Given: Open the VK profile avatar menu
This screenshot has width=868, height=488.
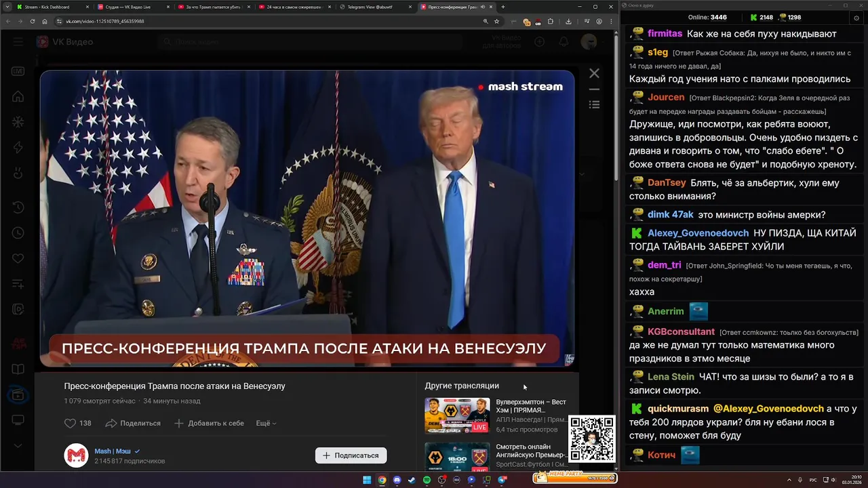Looking at the screenshot, I should pos(589,42).
